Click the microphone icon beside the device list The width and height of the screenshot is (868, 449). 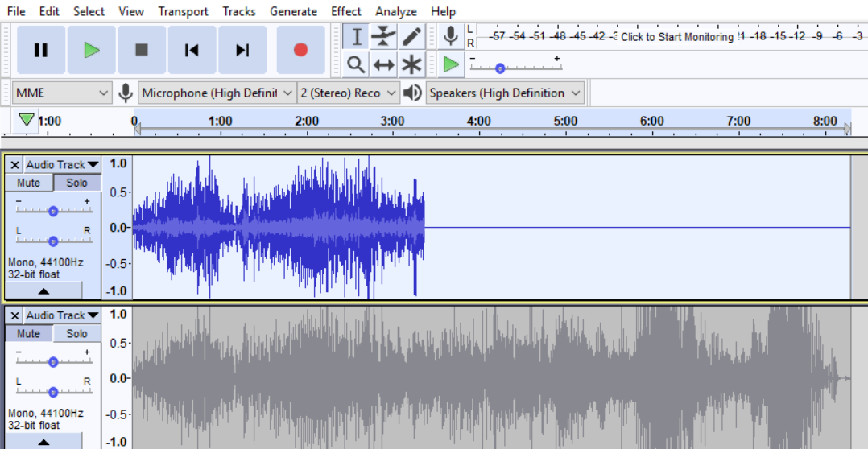pyautogui.click(x=126, y=93)
